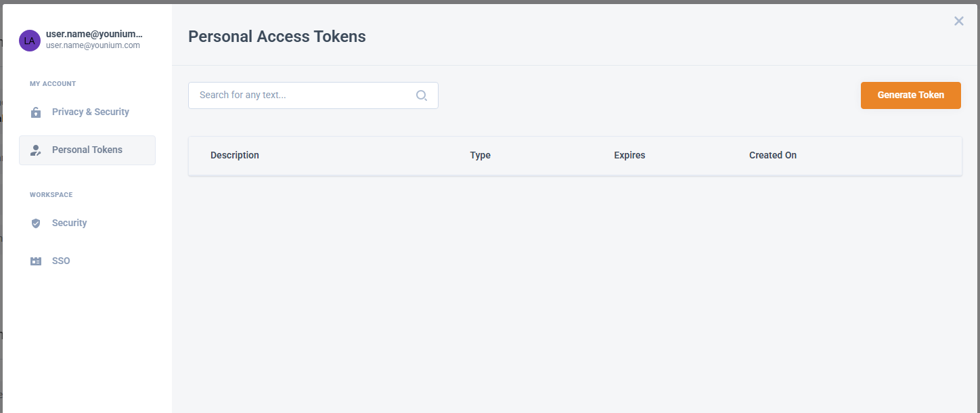The width and height of the screenshot is (980, 413).
Task: Click the person-key icon beside Personal Tokens
Action: [x=36, y=150]
